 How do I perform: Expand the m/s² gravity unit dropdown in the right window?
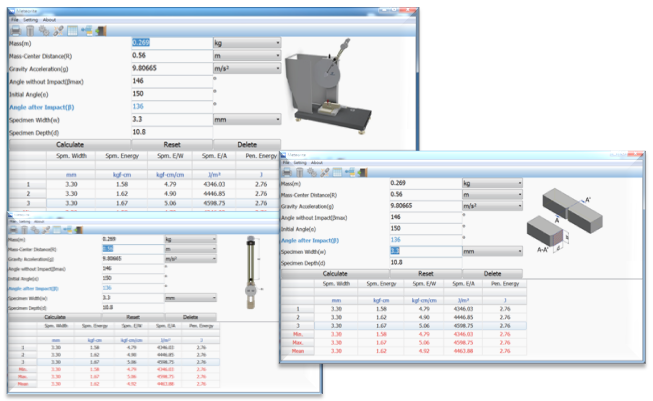(x=491, y=203)
